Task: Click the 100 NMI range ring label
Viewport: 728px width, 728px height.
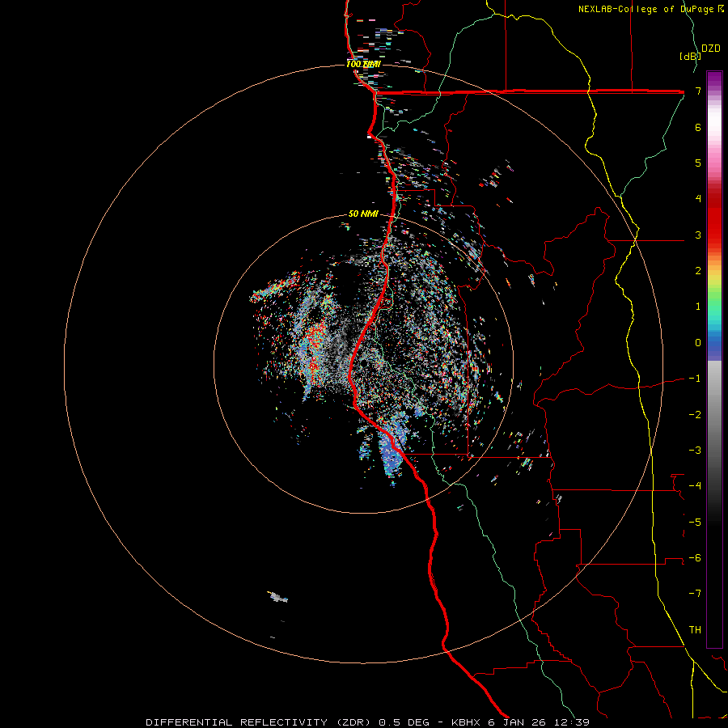Action: point(363,64)
